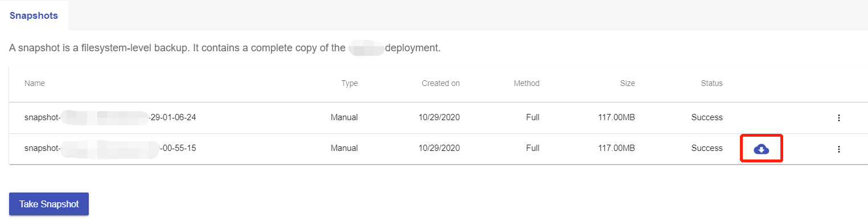Open the options menu for snapshot ending 01-06-24
The image size is (868, 221).
pos(838,118)
